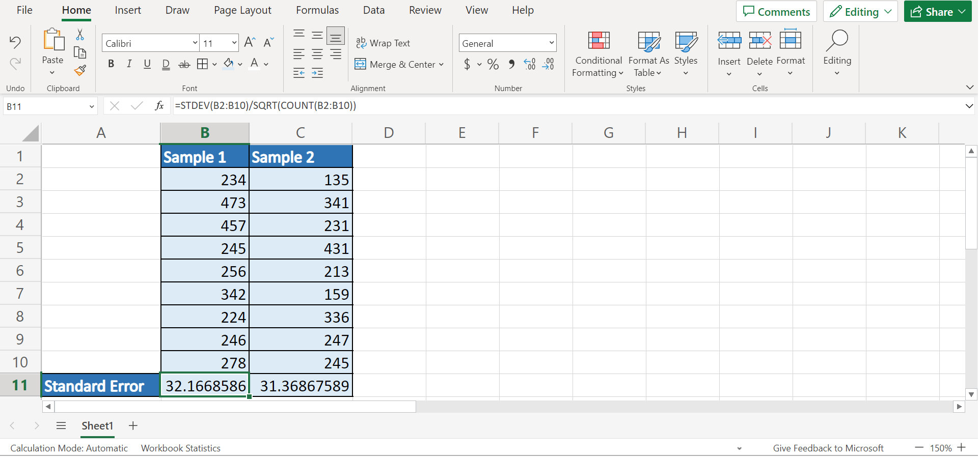Open the General number format dropdown
Image resolution: width=980 pixels, height=458 pixels.
[551, 43]
